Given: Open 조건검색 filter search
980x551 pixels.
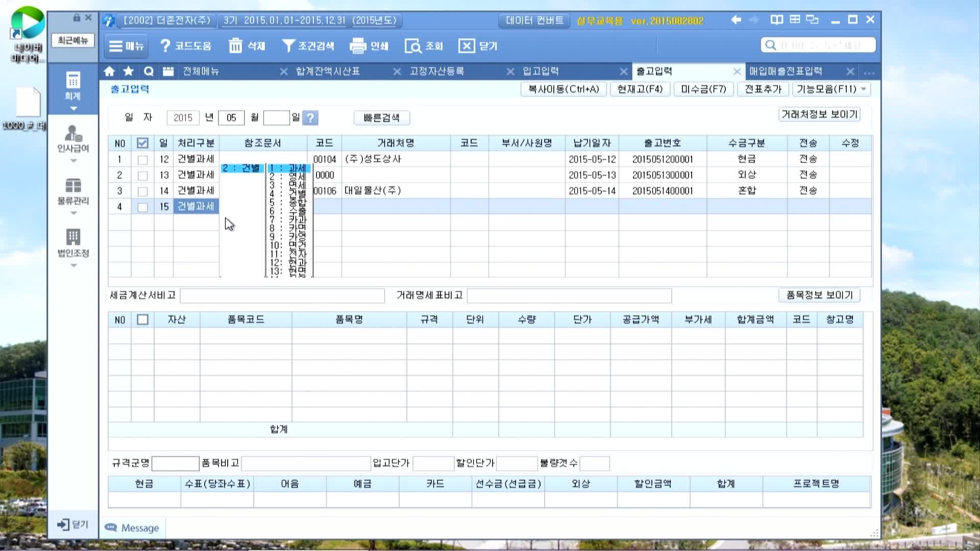Looking at the screenshot, I should [x=308, y=46].
